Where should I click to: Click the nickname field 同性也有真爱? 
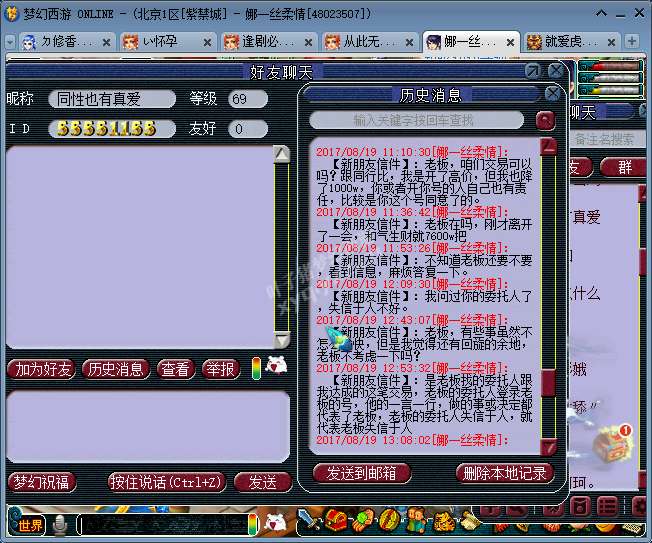[112, 99]
